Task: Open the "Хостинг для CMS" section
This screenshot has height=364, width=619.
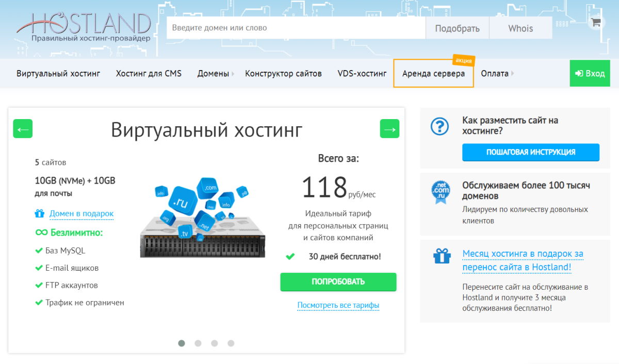Action: [x=149, y=73]
